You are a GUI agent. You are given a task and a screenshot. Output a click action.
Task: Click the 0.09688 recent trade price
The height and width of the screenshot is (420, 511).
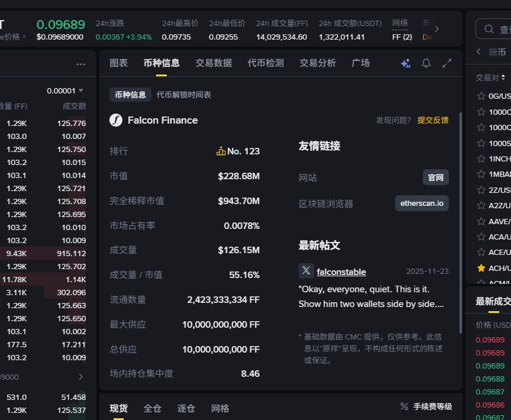[x=490, y=379]
